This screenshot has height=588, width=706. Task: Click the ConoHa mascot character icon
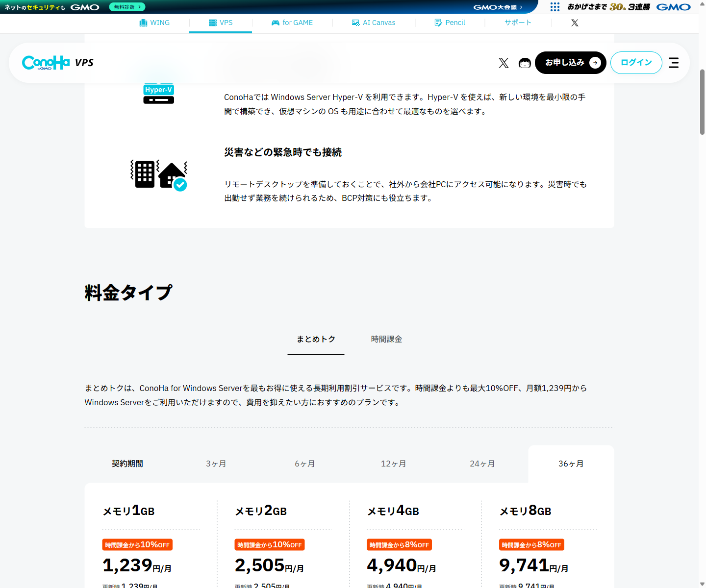(x=525, y=63)
